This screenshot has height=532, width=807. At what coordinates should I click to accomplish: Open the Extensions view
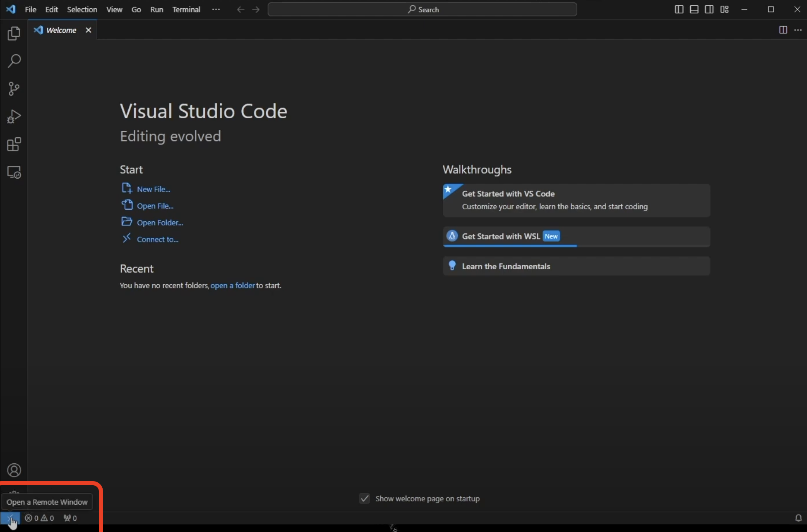[14, 144]
